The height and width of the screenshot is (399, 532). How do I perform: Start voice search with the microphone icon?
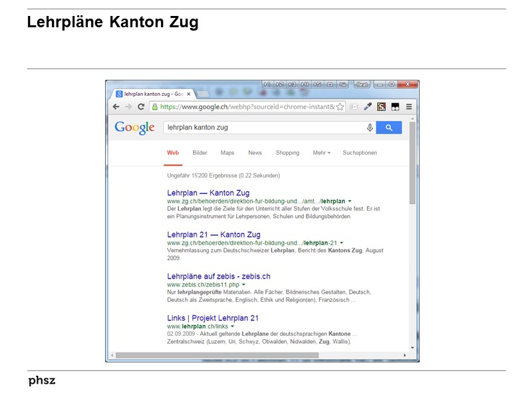coord(370,128)
